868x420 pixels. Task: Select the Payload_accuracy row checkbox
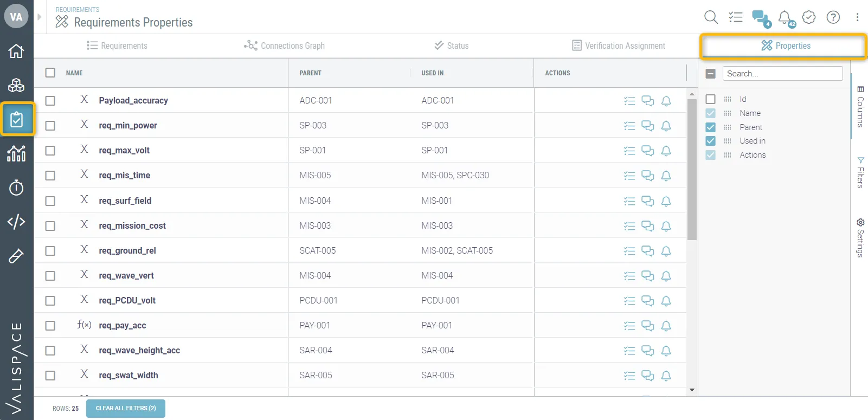[50, 101]
